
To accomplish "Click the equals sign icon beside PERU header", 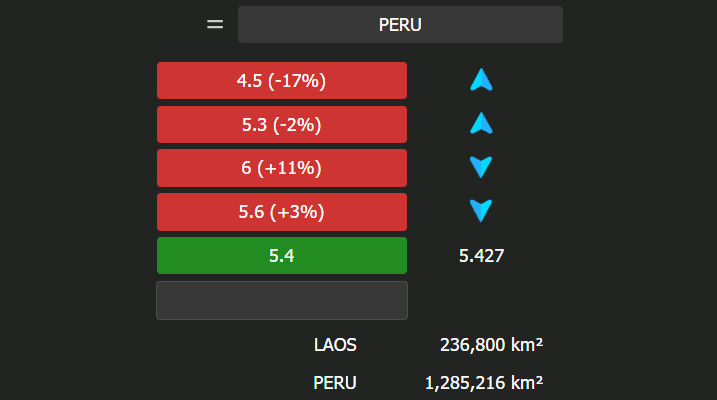I will click(x=215, y=24).
